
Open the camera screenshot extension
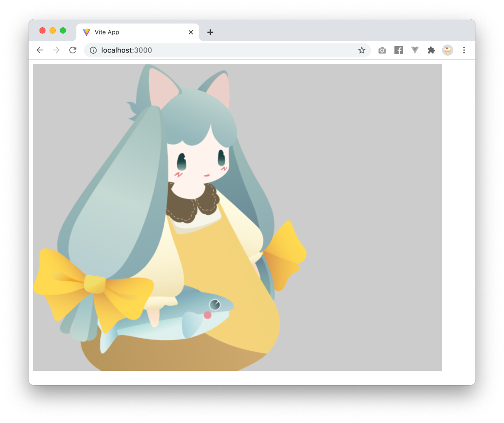(382, 50)
